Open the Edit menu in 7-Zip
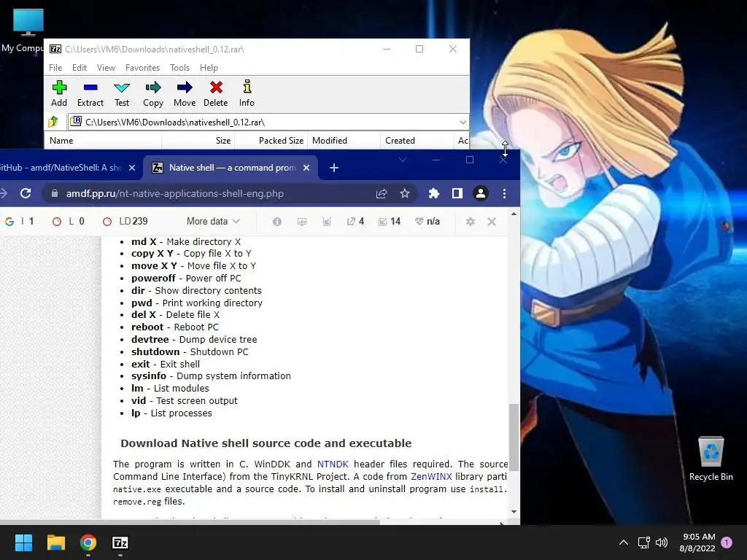This screenshot has width=747, height=560. pyautogui.click(x=79, y=68)
